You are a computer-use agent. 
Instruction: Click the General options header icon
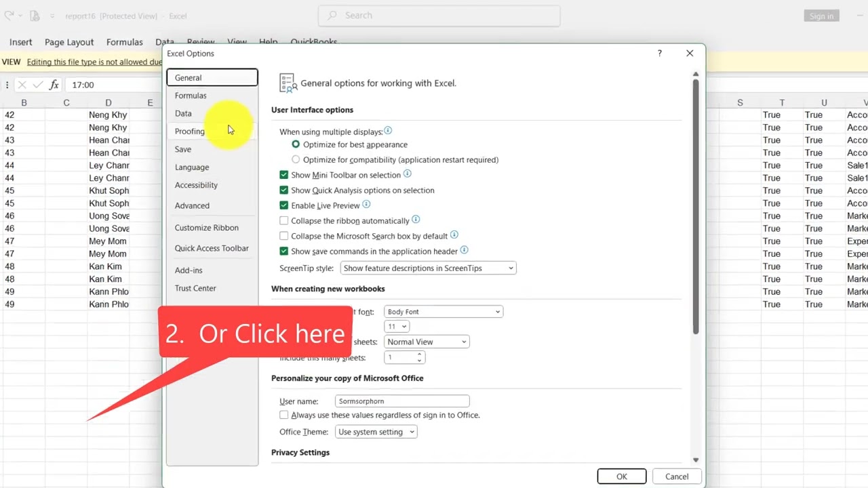pos(288,83)
